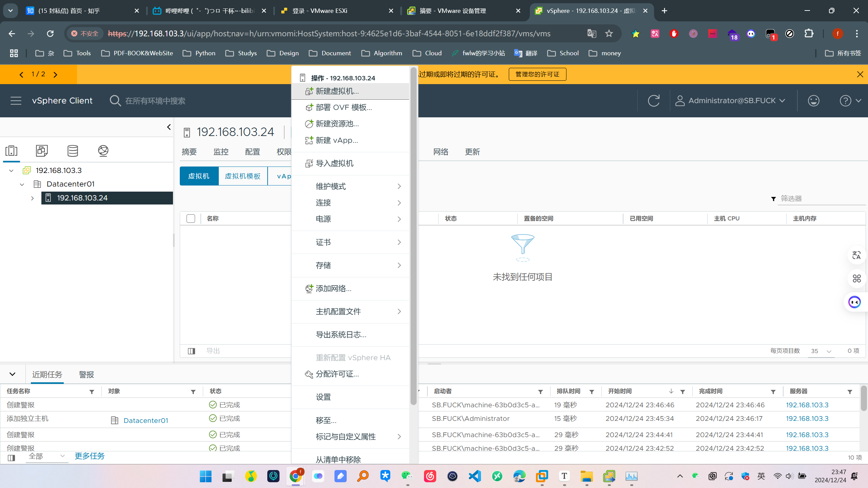Viewport: 868px width, 488px height.
Task: Open Host Profiles (主机配置文件) submenu
Action: pos(350,312)
